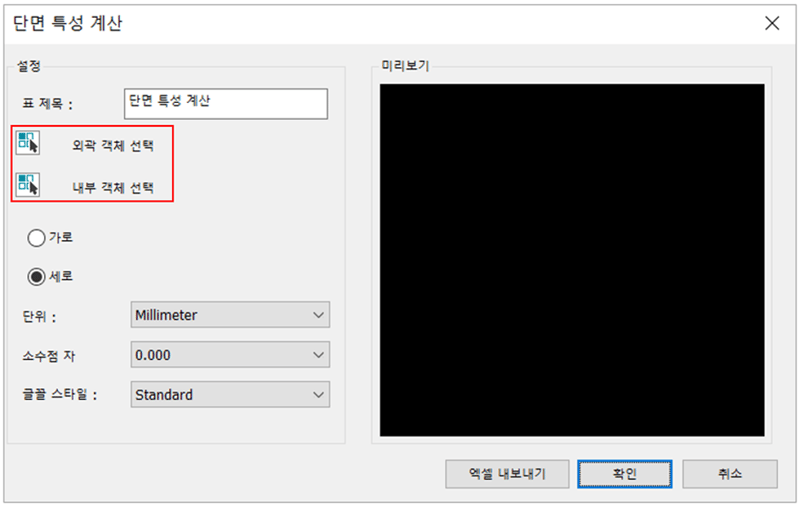Confirm with the 확인 button
Image resolution: width=800 pixels, height=508 pixels.
pos(624,474)
